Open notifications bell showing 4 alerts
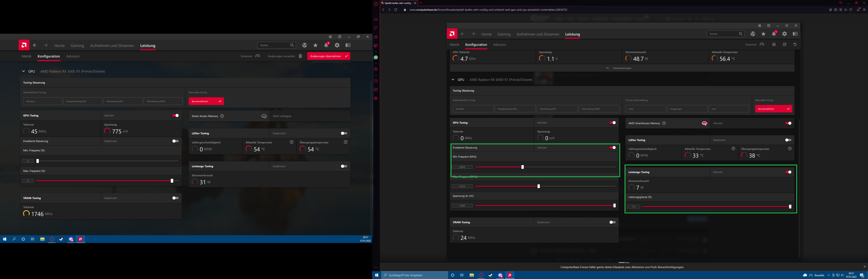This screenshot has width=868, height=279. (x=326, y=45)
